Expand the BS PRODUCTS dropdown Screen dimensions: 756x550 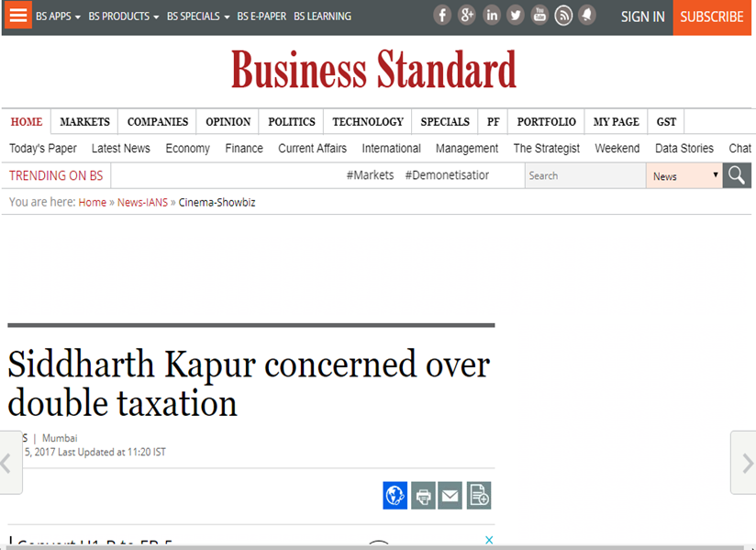[x=124, y=17]
